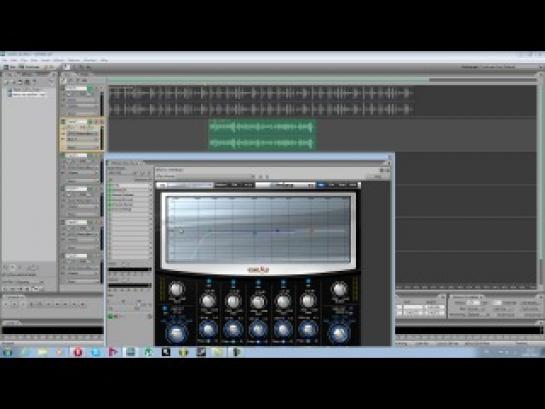
Task: Click the first band blue frequency knob
Action: [208, 329]
